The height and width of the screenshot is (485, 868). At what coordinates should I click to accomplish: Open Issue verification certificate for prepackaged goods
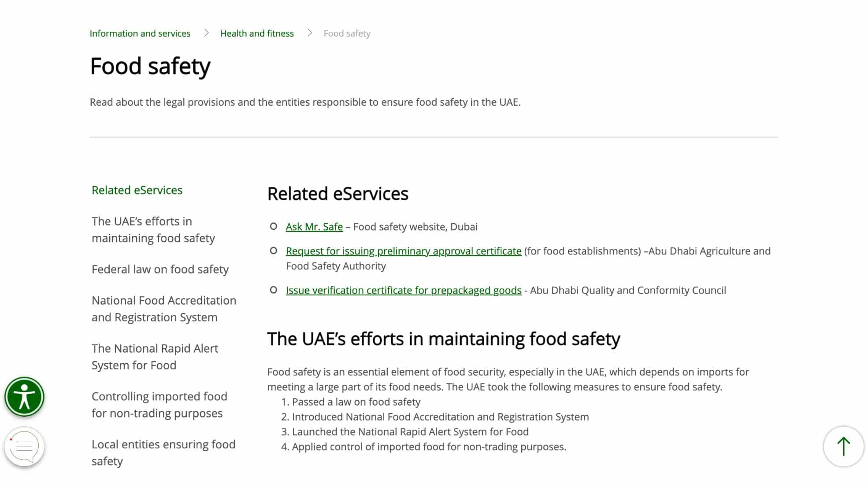click(403, 290)
